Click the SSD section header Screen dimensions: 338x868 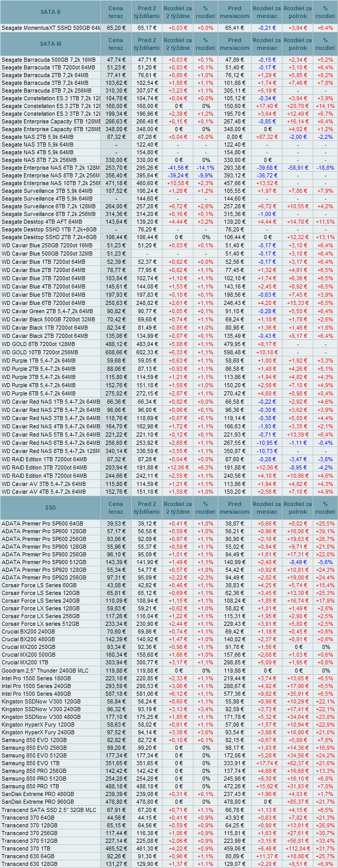[x=50, y=508]
